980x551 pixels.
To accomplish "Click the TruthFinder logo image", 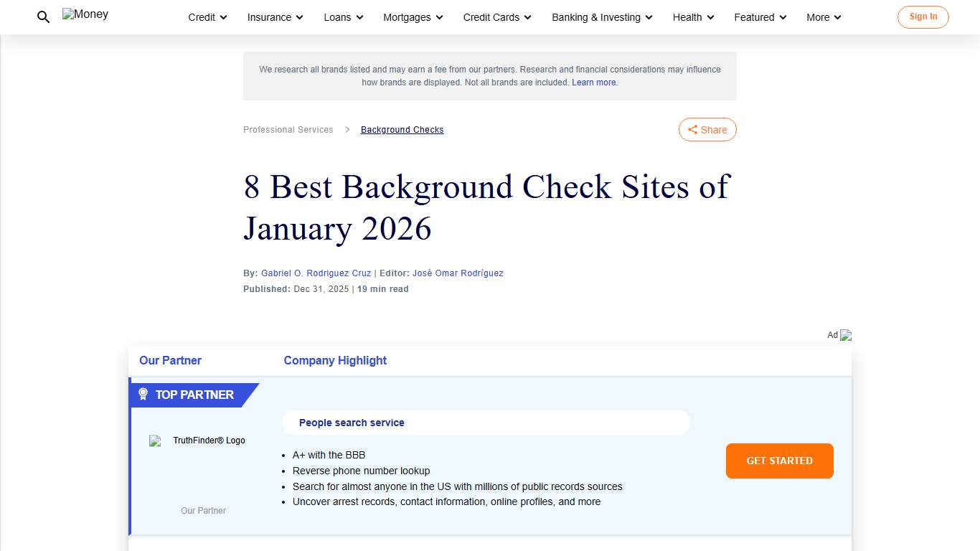I will 155,441.
